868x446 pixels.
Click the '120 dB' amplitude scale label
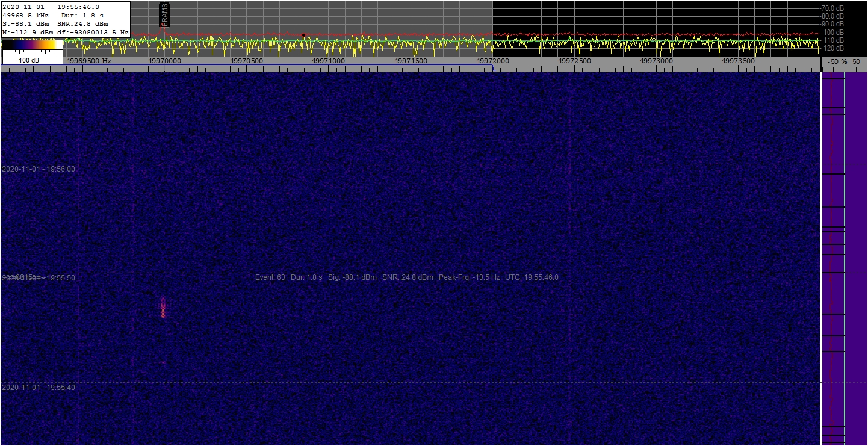click(834, 48)
